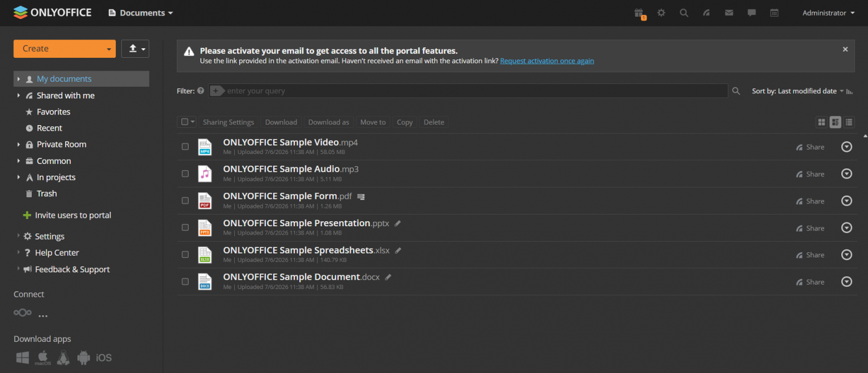
Task: Open the Calendar icon in the header
Action: click(x=774, y=13)
